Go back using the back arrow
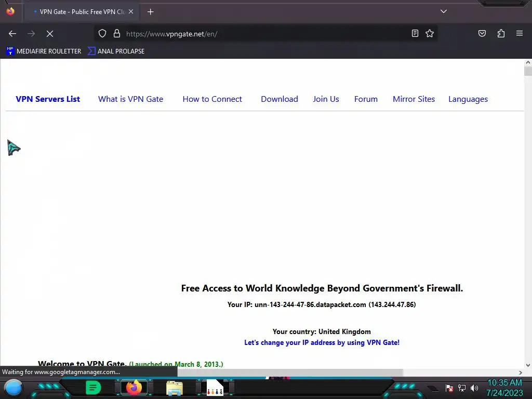This screenshot has width=532, height=399. click(x=12, y=34)
